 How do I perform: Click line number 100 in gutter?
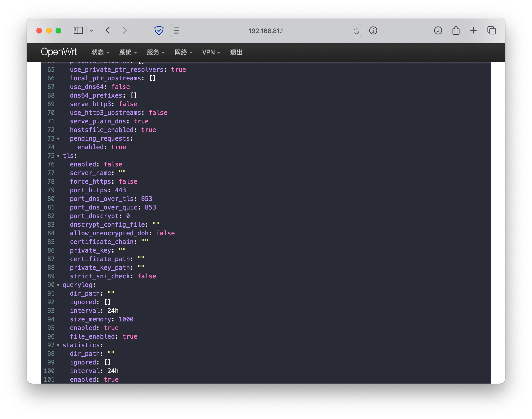[x=49, y=371]
